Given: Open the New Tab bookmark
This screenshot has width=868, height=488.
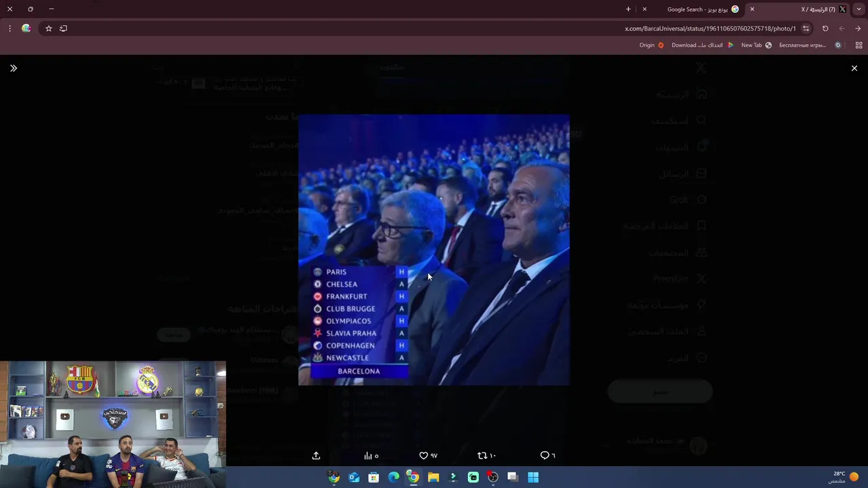Looking at the screenshot, I should pyautogui.click(x=756, y=45).
